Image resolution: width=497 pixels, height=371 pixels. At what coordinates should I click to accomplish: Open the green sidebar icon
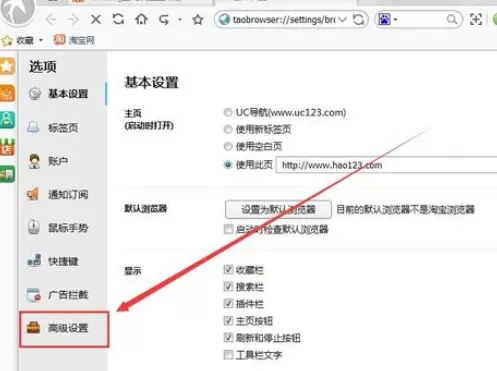(x=7, y=174)
